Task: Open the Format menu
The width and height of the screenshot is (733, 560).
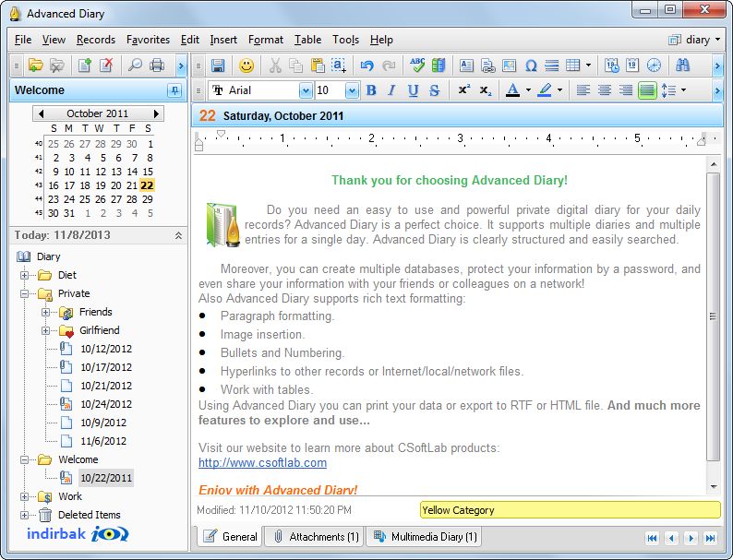Action: click(266, 40)
